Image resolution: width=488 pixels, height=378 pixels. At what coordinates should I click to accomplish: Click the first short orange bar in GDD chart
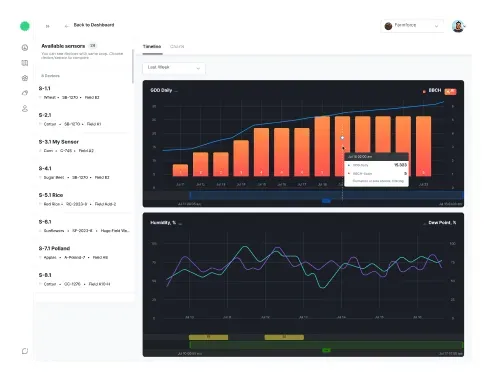click(x=180, y=170)
